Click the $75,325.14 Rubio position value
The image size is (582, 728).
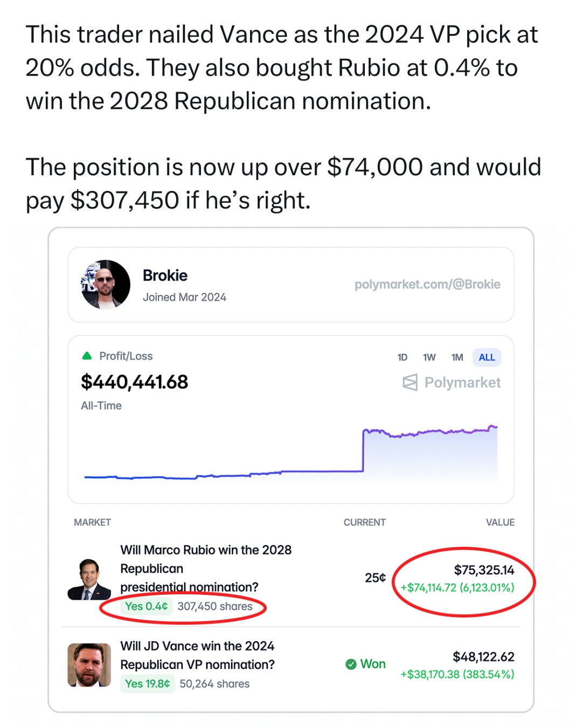pyautogui.click(x=484, y=570)
